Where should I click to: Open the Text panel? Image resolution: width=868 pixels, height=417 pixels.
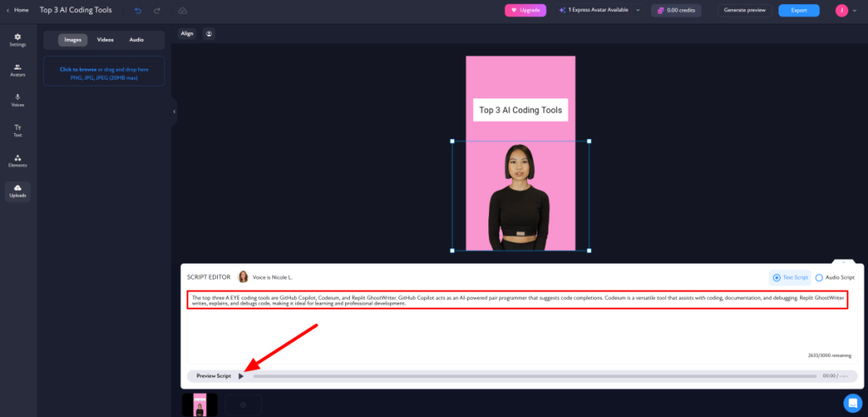18,131
